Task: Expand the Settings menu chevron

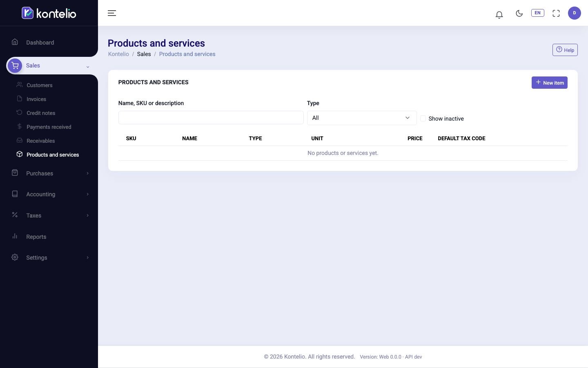Action: (87, 258)
